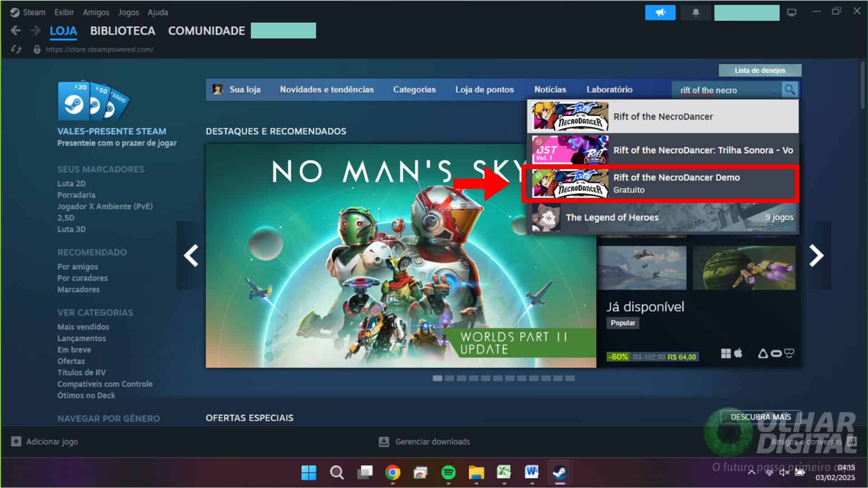
Task: Open the Novidades e tendências menu
Action: coord(327,89)
